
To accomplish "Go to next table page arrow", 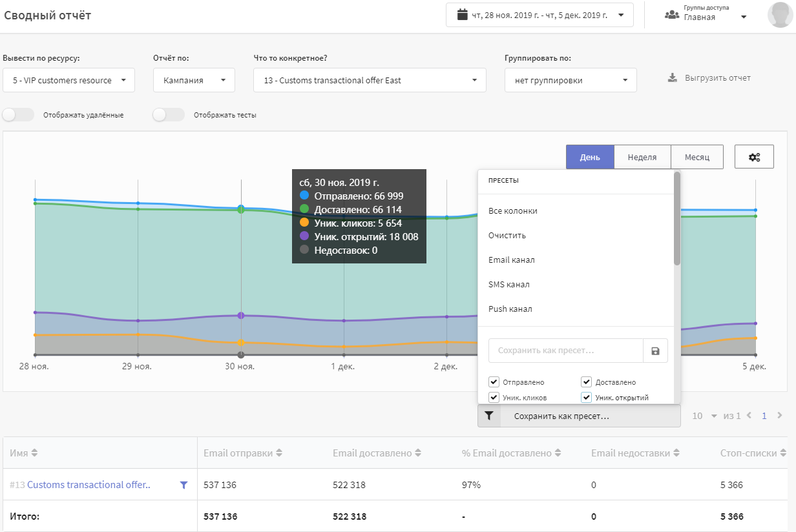I will pyautogui.click(x=780, y=416).
